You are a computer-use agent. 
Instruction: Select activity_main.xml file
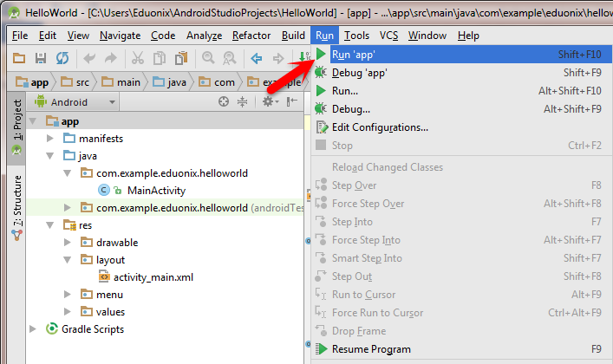(x=153, y=277)
